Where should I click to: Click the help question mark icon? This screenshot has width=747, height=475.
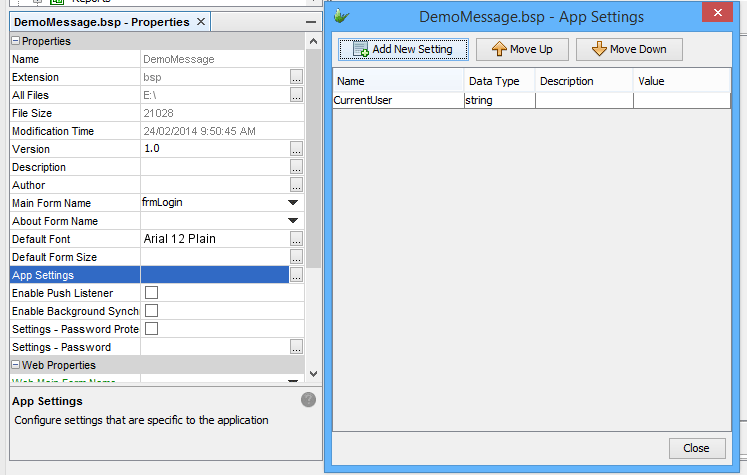308,400
